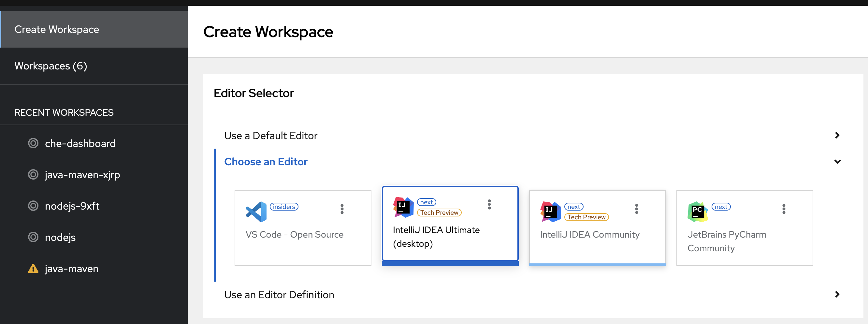Click the IntelliJ IDEA Ultimate logo icon
This screenshot has width=868, height=324.
click(403, 208)
